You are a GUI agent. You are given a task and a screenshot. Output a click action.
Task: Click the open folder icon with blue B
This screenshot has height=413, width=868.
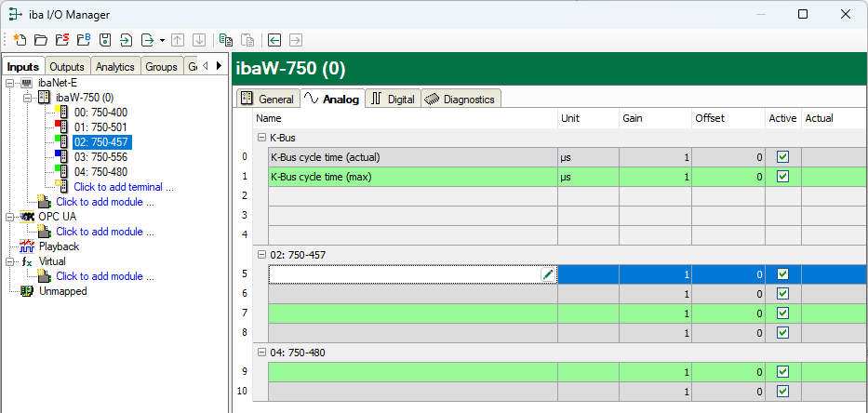click(x=84, y=39)
